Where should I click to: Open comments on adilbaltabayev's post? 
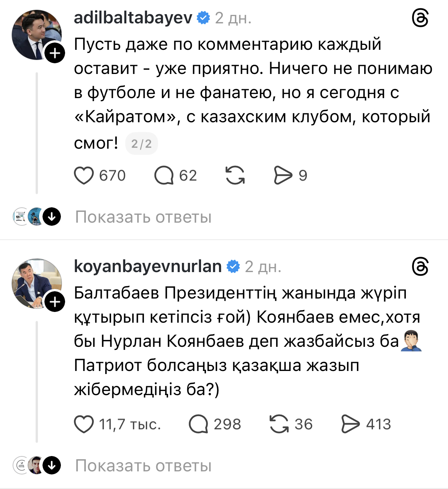[x=164, y=176]
